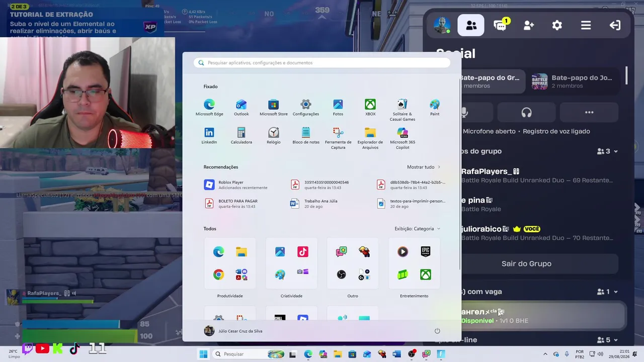
Task: Open Fortnite voice chat more options
Action: pos(589,113)
